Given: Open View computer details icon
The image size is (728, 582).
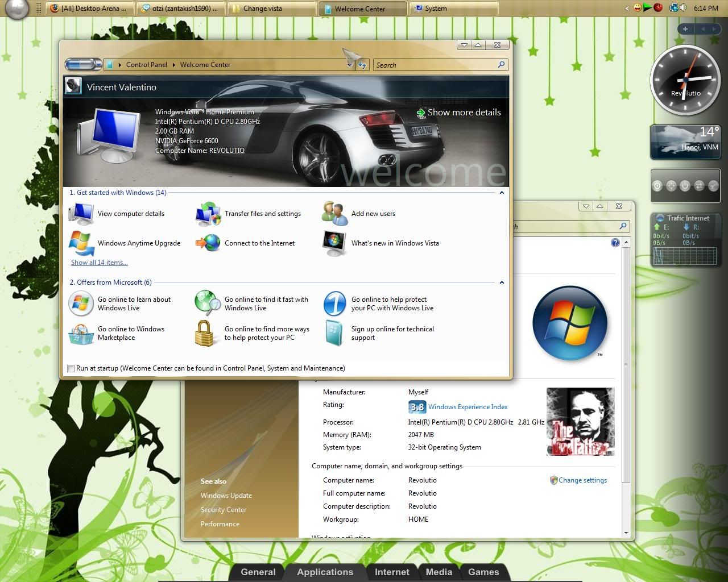Looking at the screenshot, I should pos(81,214).
